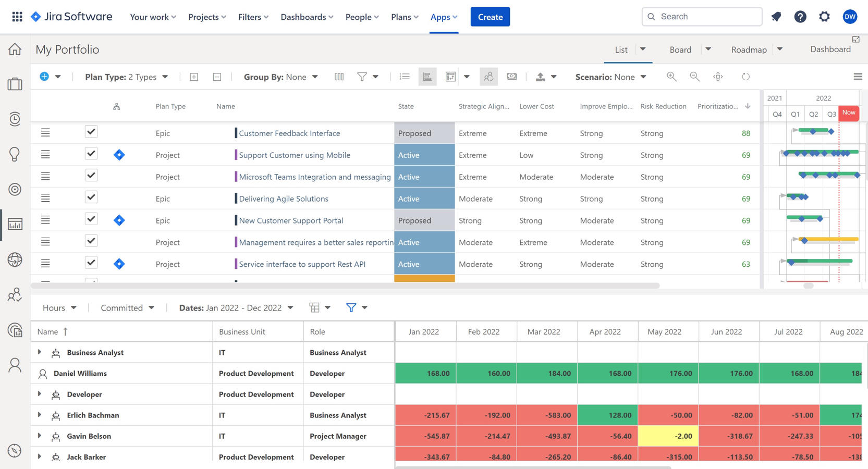Click the zoom in magnifier icon
The width and height of the screenshot is (868, 469).
tap(671, 77)
